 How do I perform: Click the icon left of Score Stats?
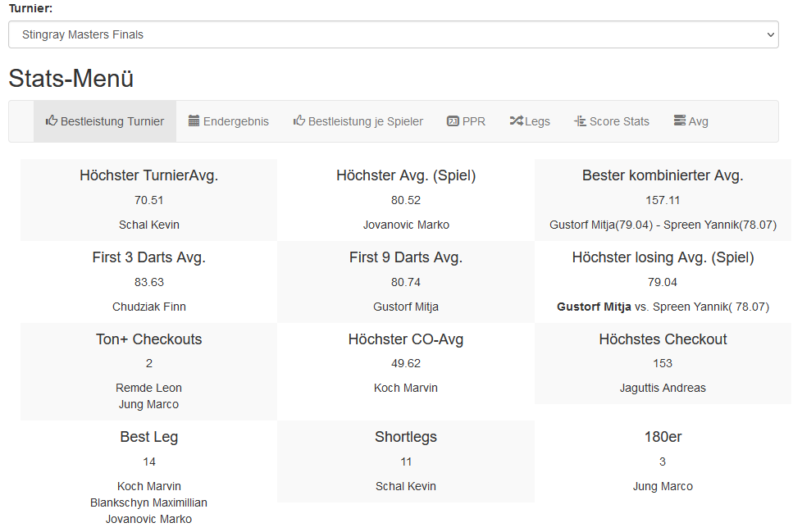tap(580, 120)
